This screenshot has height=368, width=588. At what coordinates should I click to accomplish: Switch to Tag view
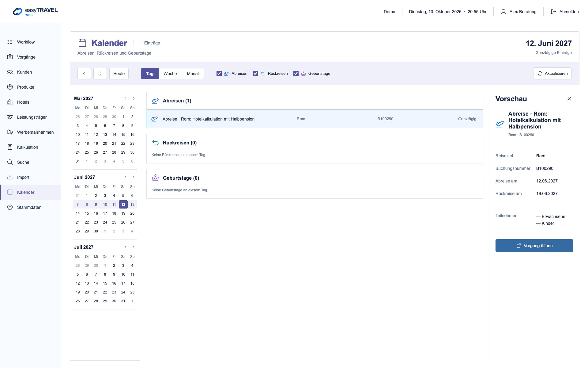point(150,74)
